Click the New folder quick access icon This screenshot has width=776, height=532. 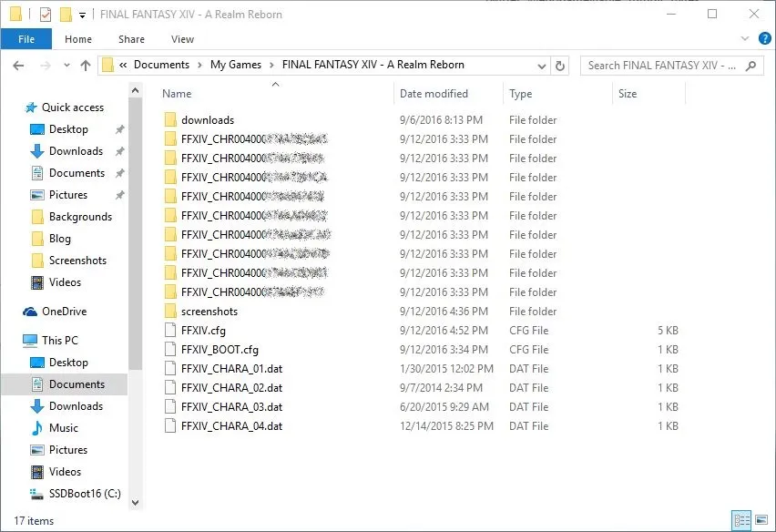[x=66, y=15]
